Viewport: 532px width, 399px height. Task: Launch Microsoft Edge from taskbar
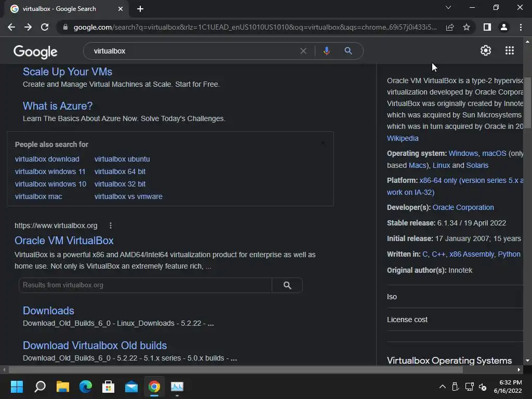[x=86, y=387]
